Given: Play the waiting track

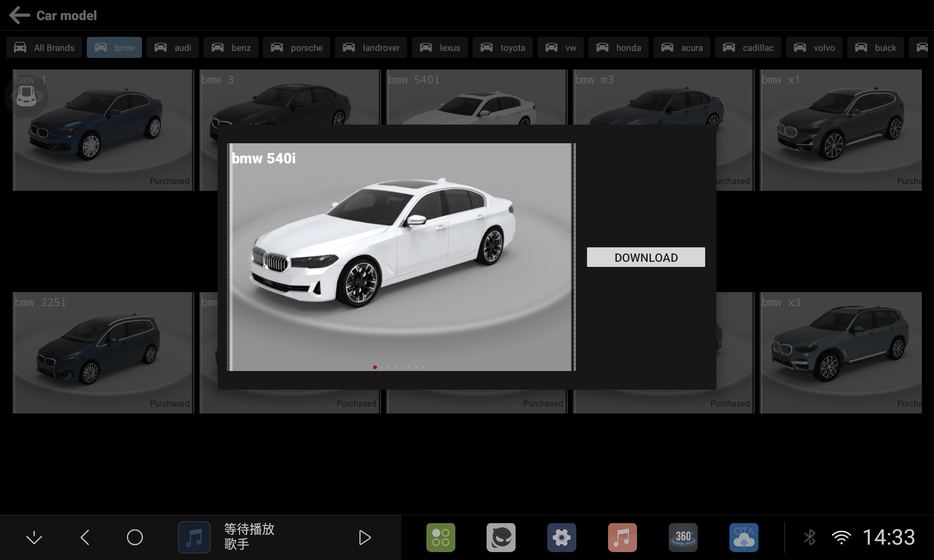Looking at the screenshot, I should [x=365, y=538].
